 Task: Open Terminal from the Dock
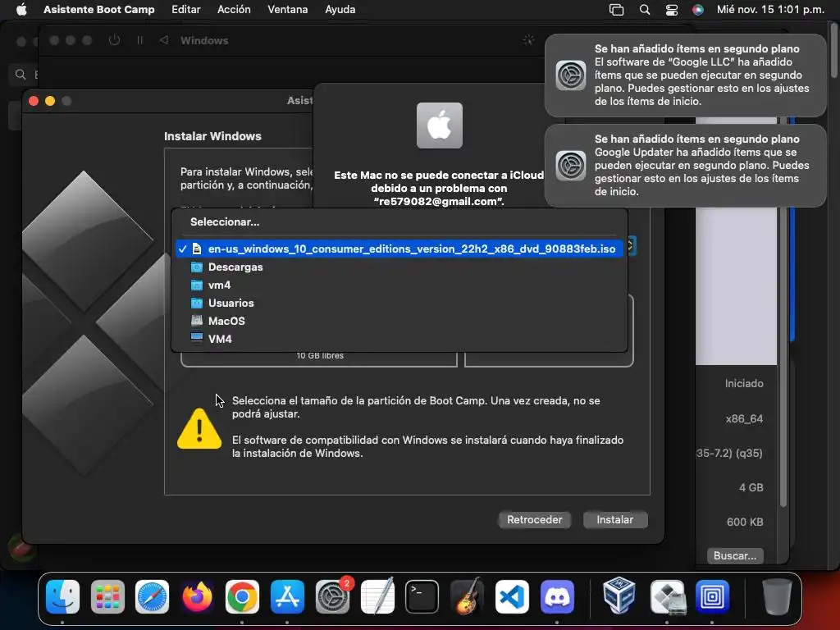422,596
